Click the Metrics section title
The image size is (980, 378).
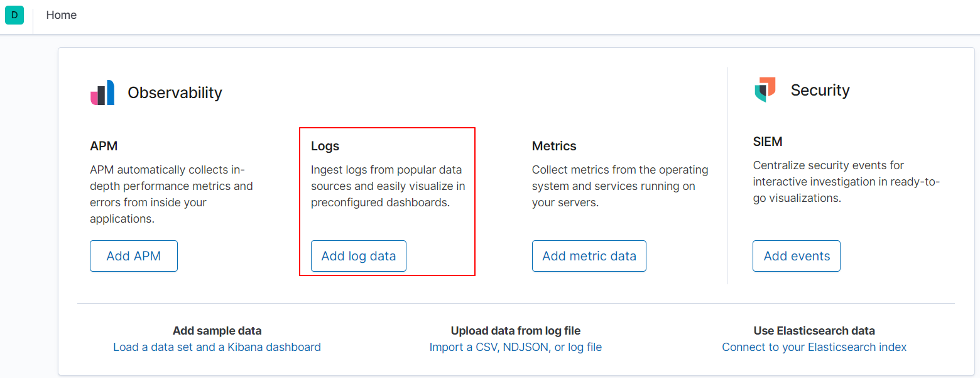(554, 146)
